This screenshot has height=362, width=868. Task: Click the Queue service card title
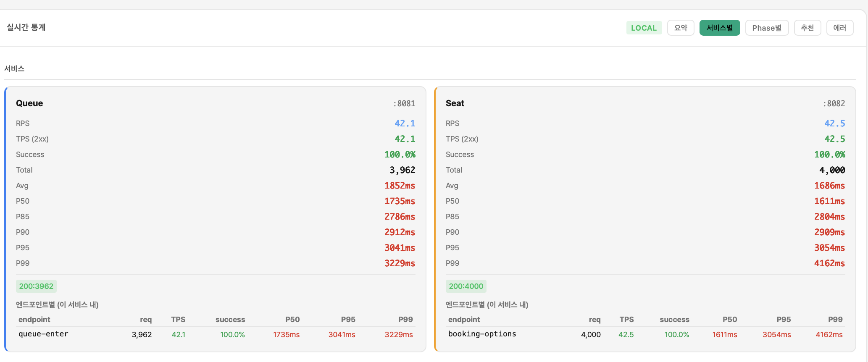[29, 103]
